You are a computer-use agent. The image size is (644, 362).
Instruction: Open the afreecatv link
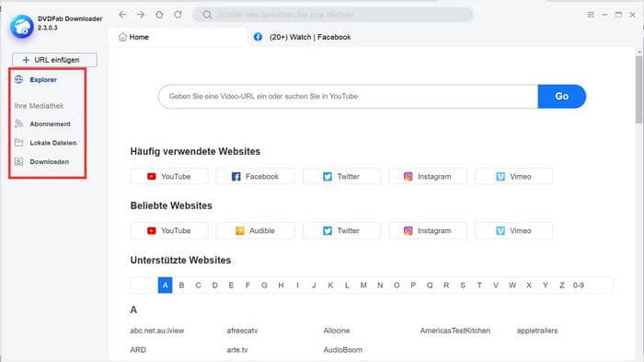click(242, 331)
